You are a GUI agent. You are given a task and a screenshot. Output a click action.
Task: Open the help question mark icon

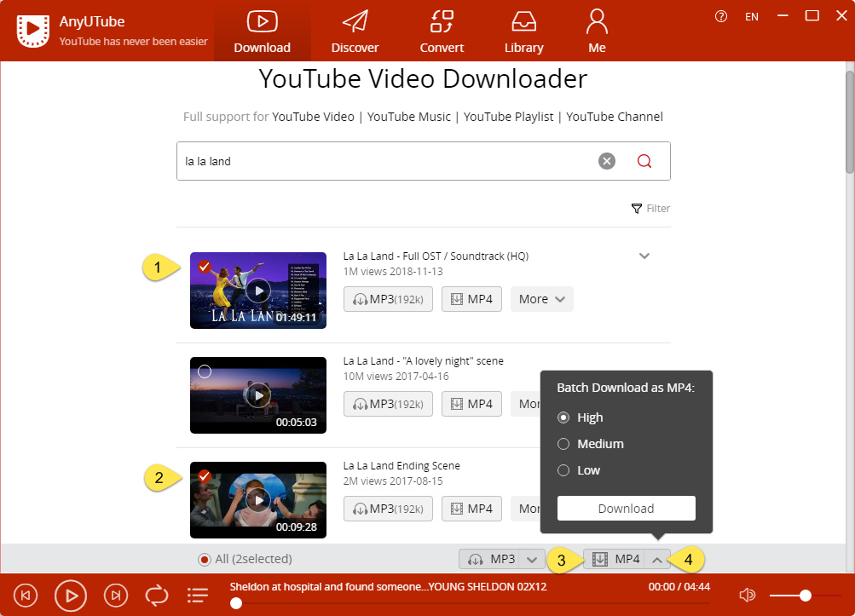pos(721,16)
